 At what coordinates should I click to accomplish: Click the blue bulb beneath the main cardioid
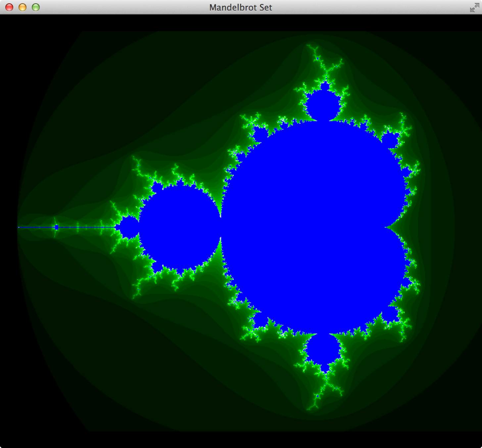[322, 351]
